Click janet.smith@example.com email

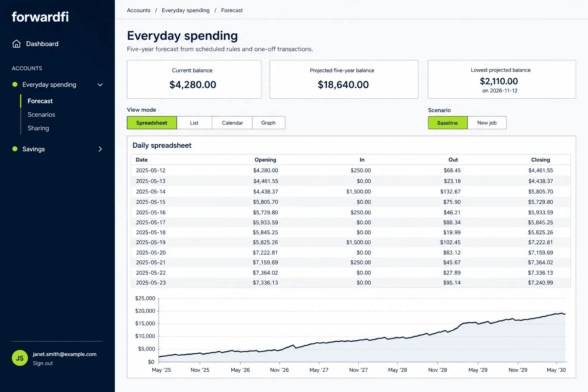pyautogui.click(x=65, y=354)
